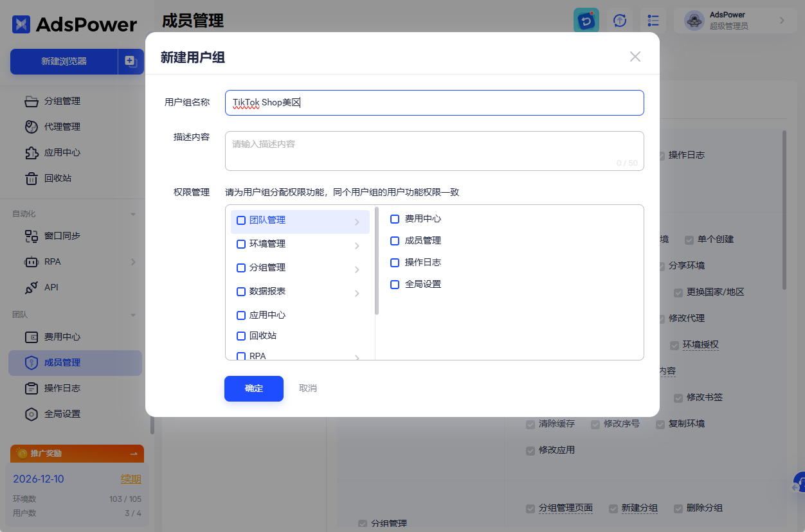805x532 pixels.
Task: Check the 应用中心 permission checkbox
Action: (x=241, y=315)
